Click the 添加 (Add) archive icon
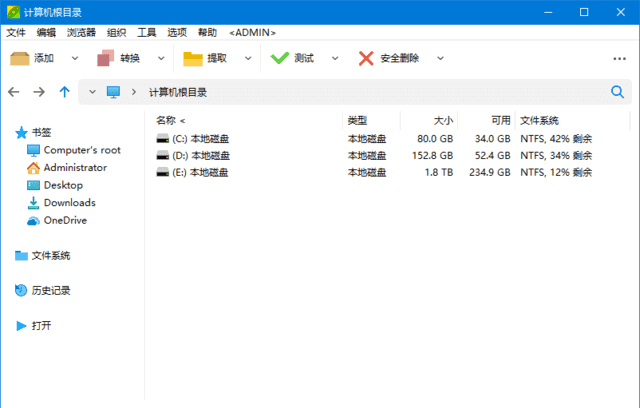Screen dimensions: 640x408 coord(20,58)
